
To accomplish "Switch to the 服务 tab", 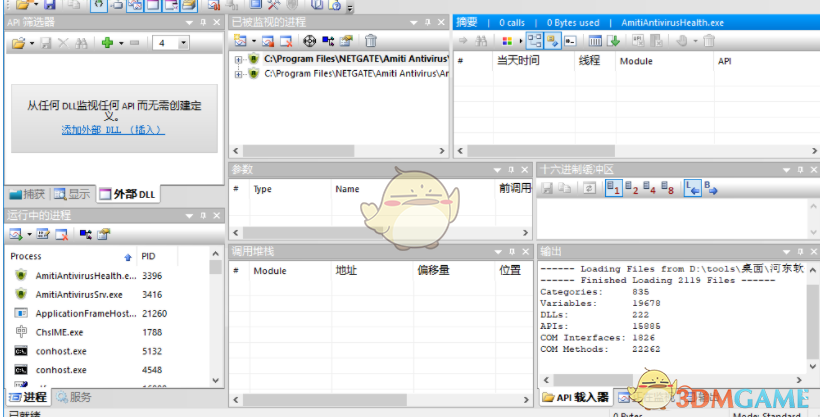I will coord(74,397).
